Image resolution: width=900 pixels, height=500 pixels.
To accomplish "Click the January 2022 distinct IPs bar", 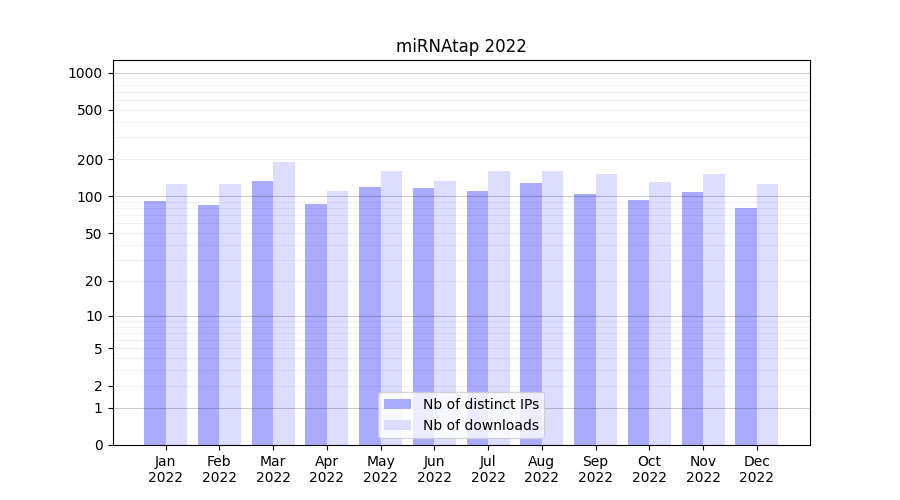I will (155, 322).
